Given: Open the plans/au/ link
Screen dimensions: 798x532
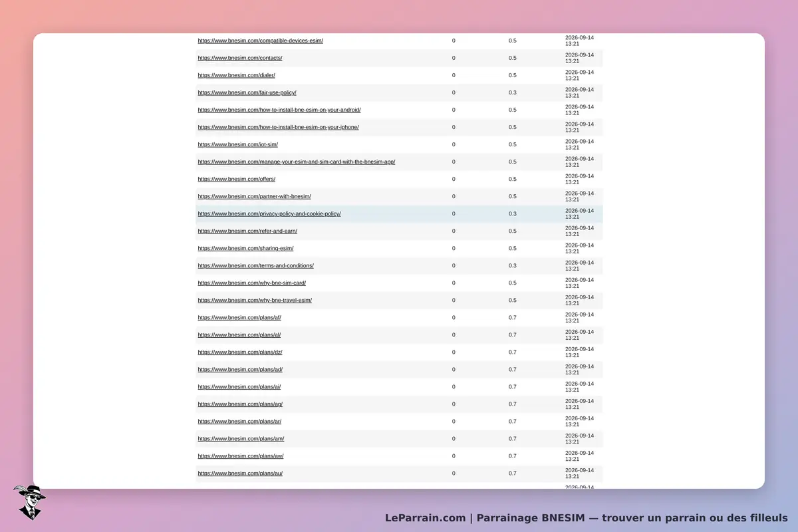Looking at the screenshot, I should [x=240, y=473].
